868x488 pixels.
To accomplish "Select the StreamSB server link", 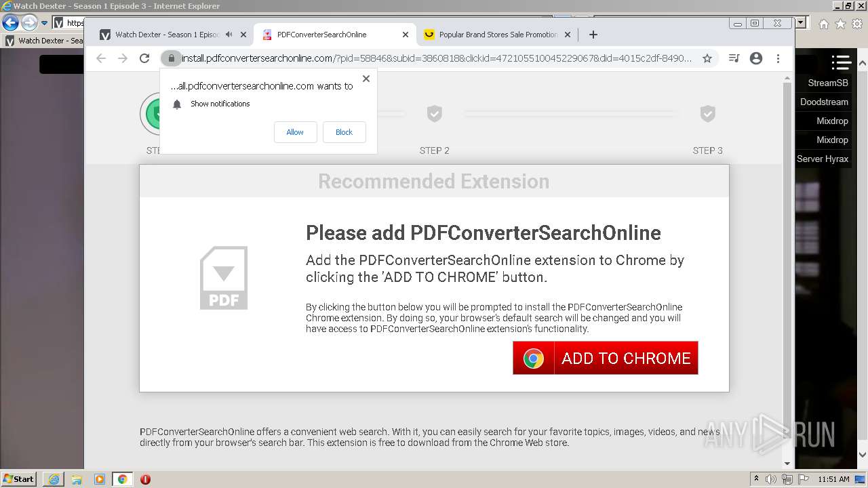I will tap(827, 83).
